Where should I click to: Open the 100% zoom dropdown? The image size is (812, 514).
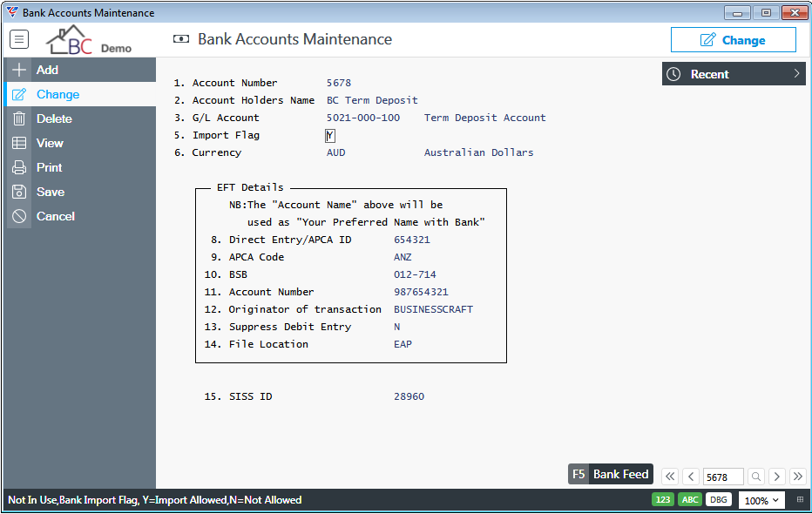(761, 500)
